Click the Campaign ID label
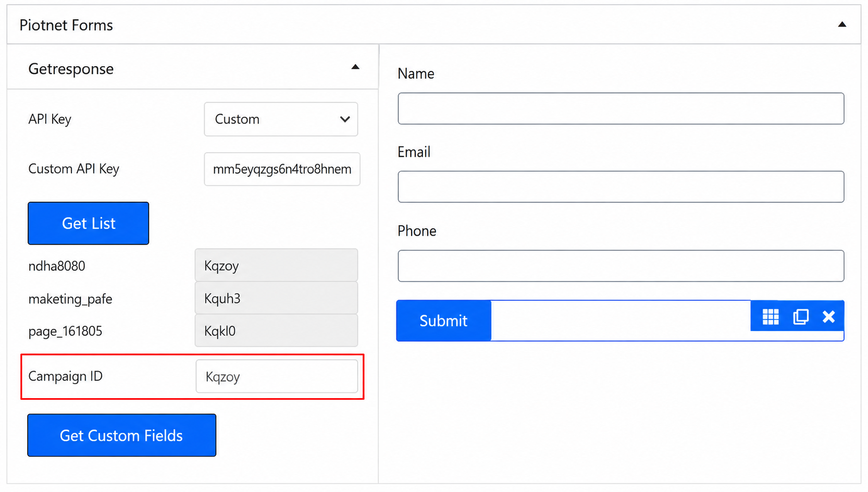 click(x=66, y=376)
